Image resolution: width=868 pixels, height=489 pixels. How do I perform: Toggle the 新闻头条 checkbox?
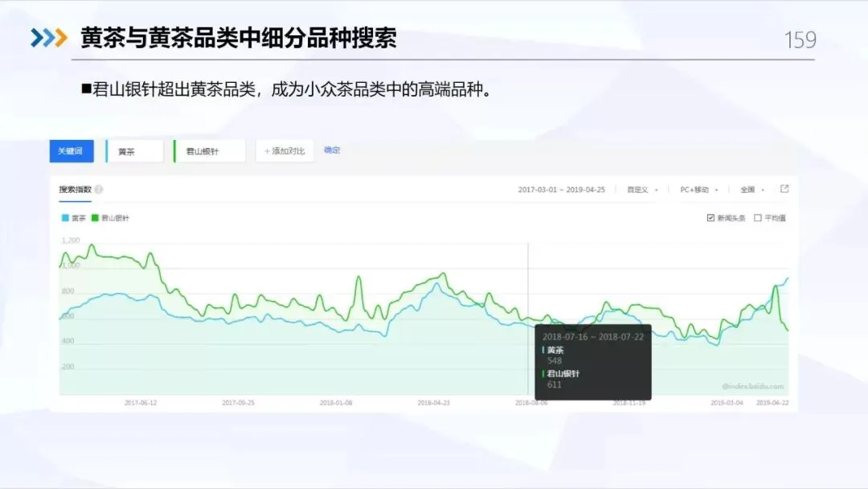[710, 218]
